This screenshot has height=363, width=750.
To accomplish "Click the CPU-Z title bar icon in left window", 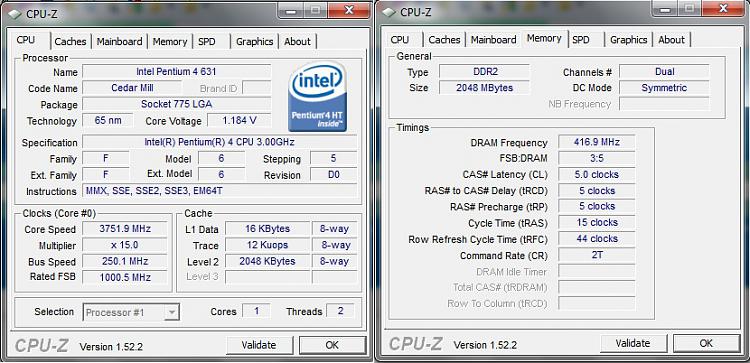I will click(15, 14).
